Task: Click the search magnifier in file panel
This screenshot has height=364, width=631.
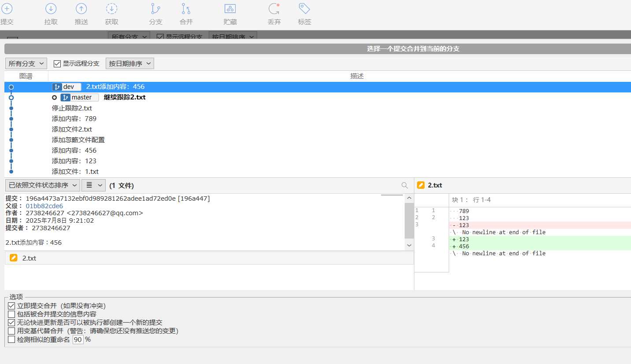Action: (405, 185)
